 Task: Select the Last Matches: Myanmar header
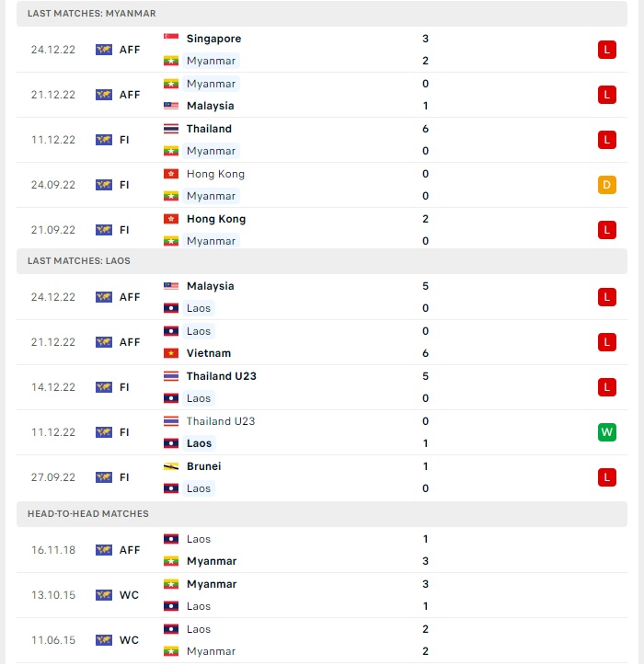tap(322, 14)
